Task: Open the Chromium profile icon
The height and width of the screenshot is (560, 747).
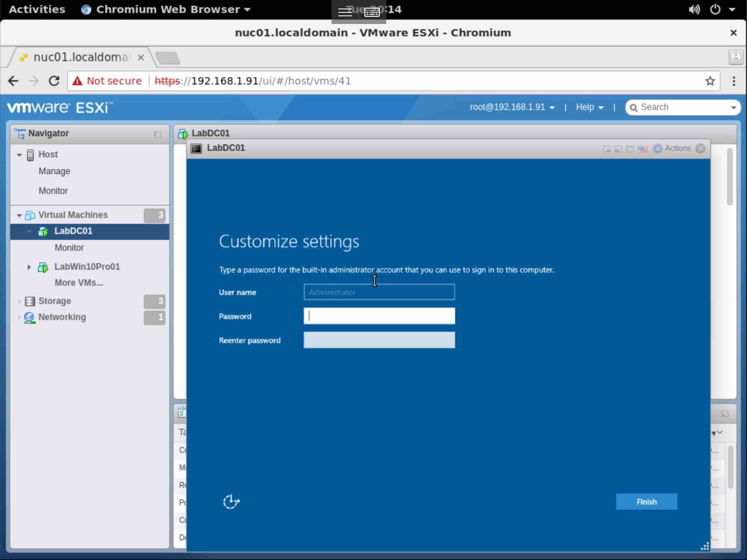Action: point(735,57)
